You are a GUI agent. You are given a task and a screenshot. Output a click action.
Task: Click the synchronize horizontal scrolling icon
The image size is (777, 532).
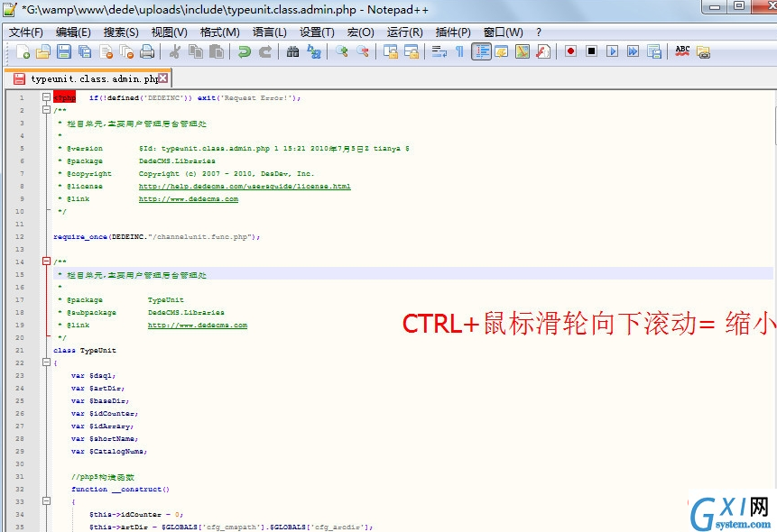pos(412,51)
